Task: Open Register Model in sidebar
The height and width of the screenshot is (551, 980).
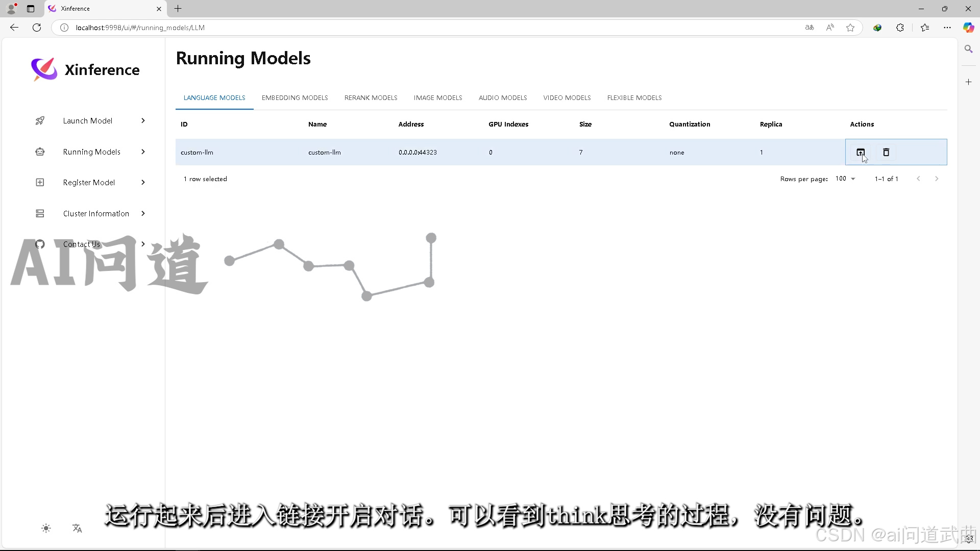Action: 89,183
